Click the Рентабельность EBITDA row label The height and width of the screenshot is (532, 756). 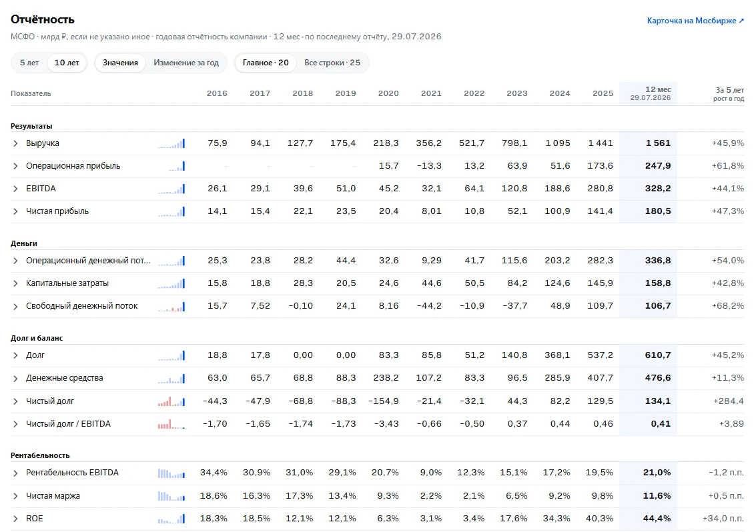click(72, 473)
